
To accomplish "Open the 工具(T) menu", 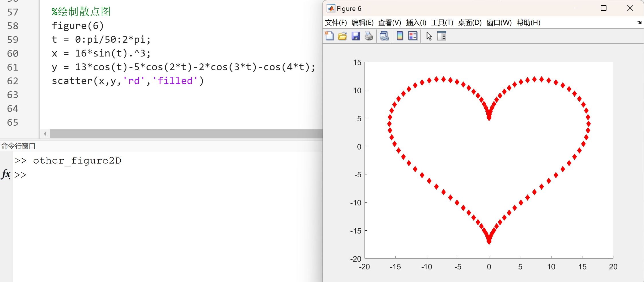I will pos(442,23).
